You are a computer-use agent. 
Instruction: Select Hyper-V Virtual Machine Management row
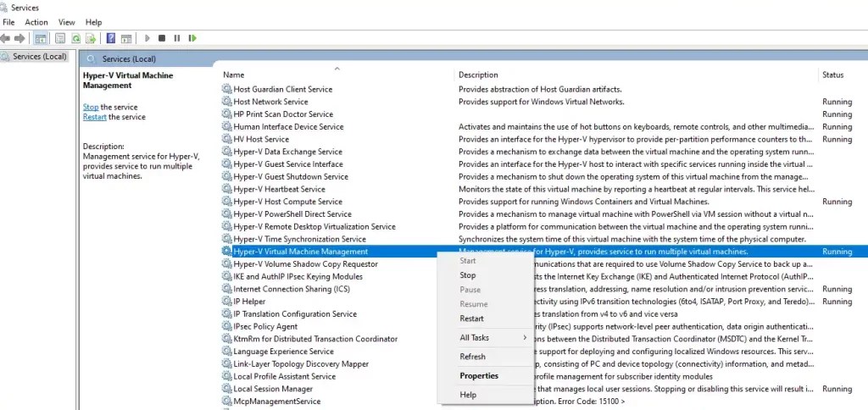(544, 252)
